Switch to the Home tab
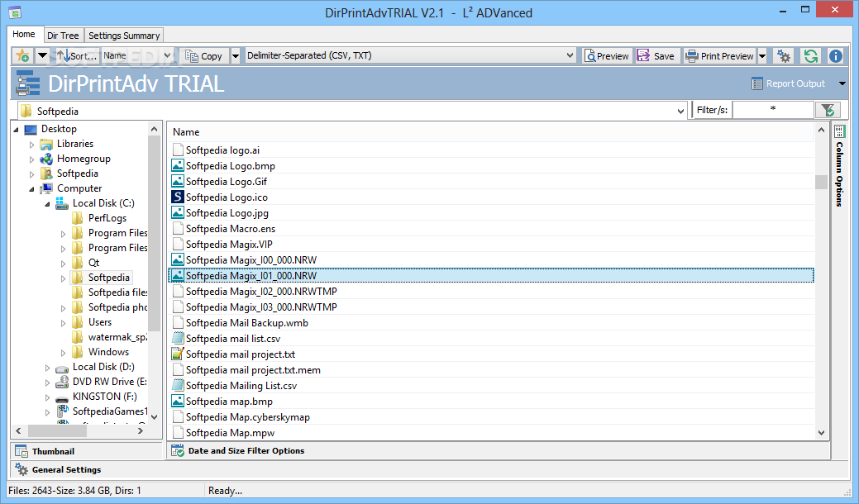859x504 pixels. pyautogui.click(x=24, y=34)
